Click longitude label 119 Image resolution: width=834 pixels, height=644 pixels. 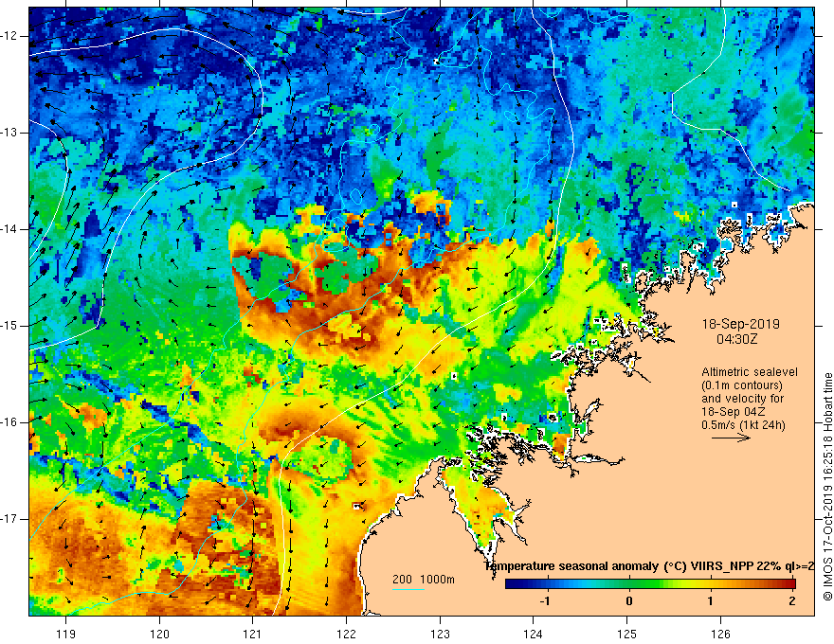[x=66, y=634]
